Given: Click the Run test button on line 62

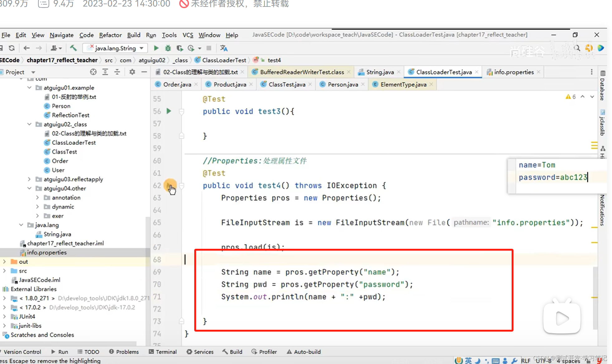Looking at the screenshot, I should point(169,185).
